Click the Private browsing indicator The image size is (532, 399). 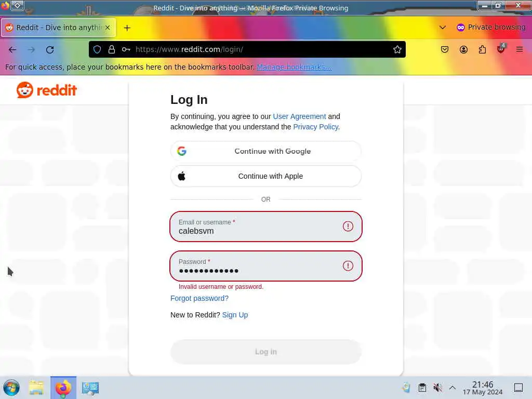pos(491,27)
